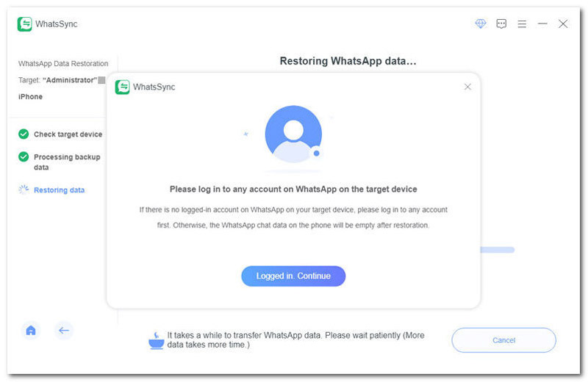Click the WhatsSync logo in title bar
The width and height of the screenshot is (588, 382).
pos(25,24)
